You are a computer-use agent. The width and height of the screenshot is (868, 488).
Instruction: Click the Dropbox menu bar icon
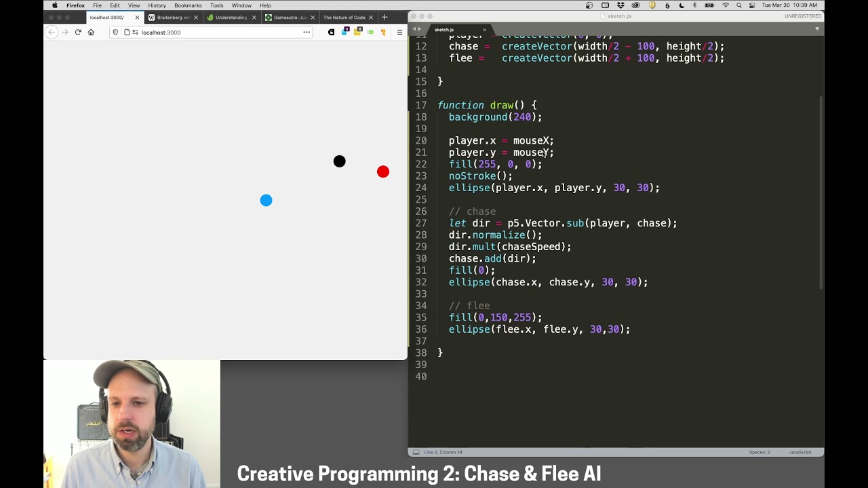(x=621, y=5)
